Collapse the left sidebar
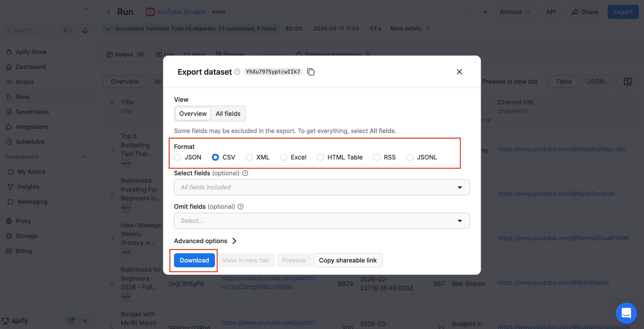Screen dimensions: 644x329 (85, 321)
